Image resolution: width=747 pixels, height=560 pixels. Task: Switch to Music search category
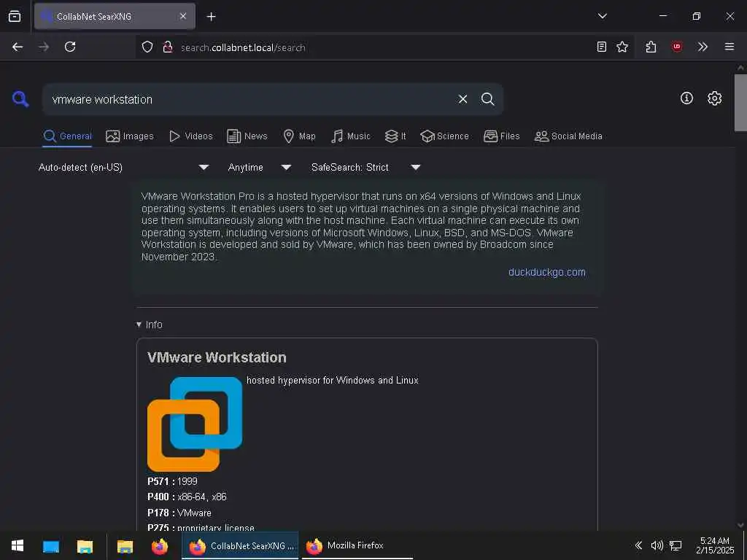[351, 136]
